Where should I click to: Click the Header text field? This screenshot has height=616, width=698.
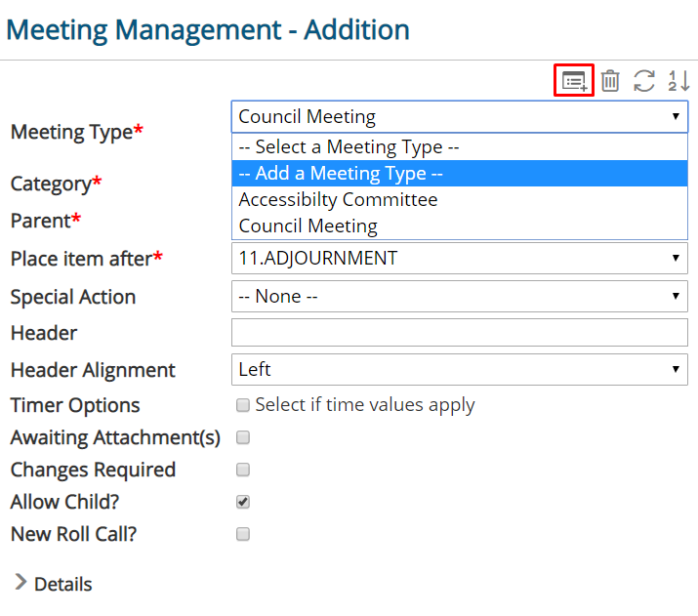coord(460,333)
